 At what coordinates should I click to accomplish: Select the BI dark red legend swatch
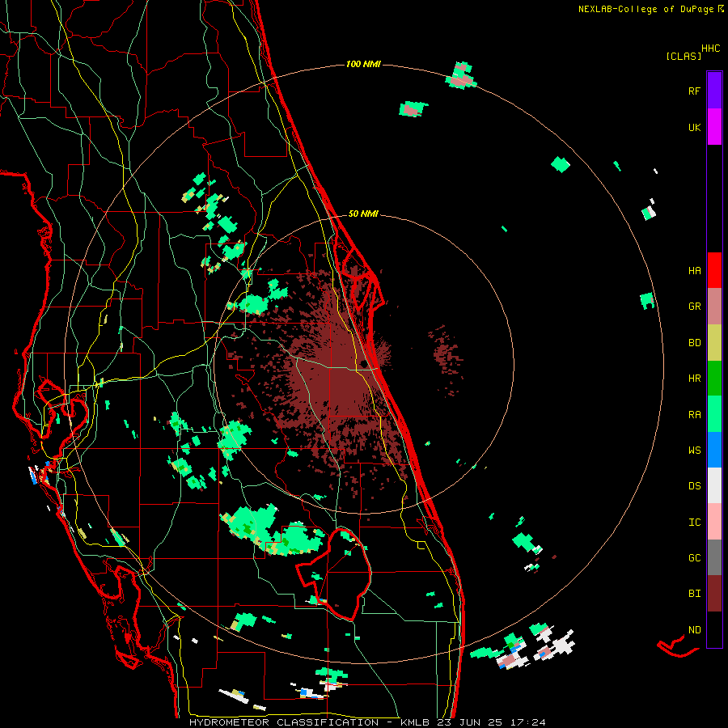(x=714, y=594)
